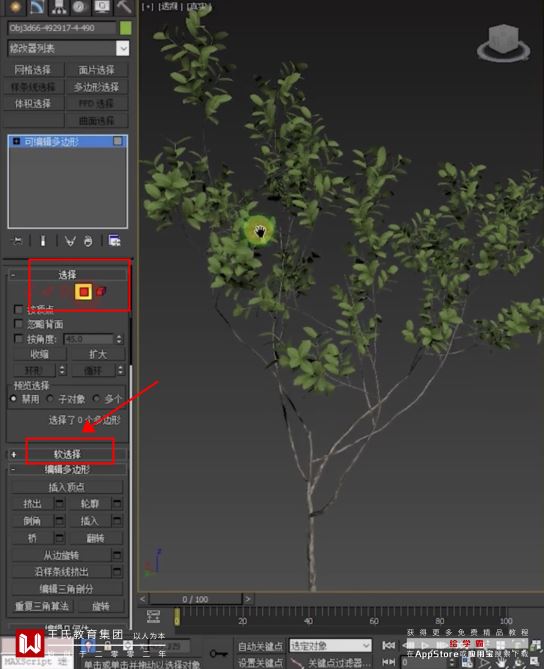Image resolution: width=544 pixels, height=669 pixels.
Task: Click the 挤出 extrude button
Action: click(32, 504)
